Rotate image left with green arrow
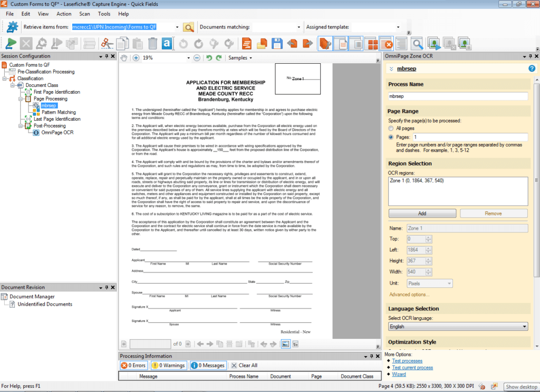The image size is (540, 392). 209,58
